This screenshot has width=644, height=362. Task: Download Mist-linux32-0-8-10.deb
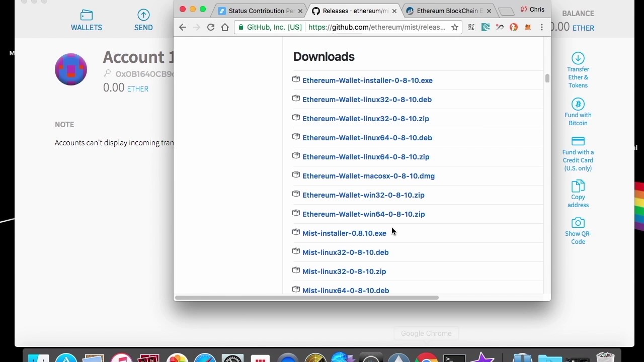346,252
